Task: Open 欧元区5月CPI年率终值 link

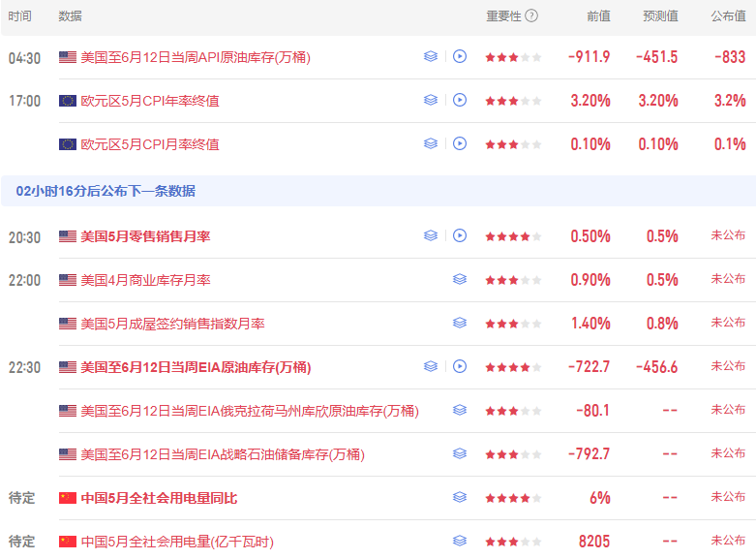Action: click(150, 101)
